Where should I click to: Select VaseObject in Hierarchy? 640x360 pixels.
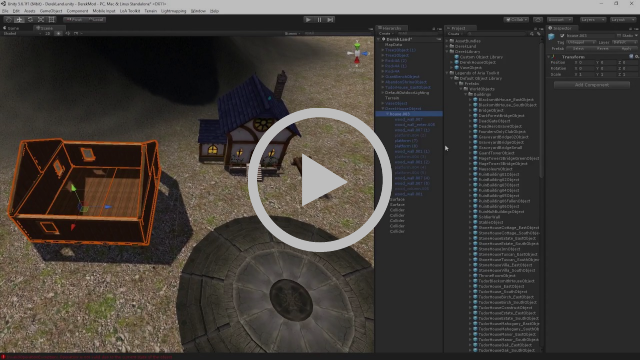[x=396, y=103]
